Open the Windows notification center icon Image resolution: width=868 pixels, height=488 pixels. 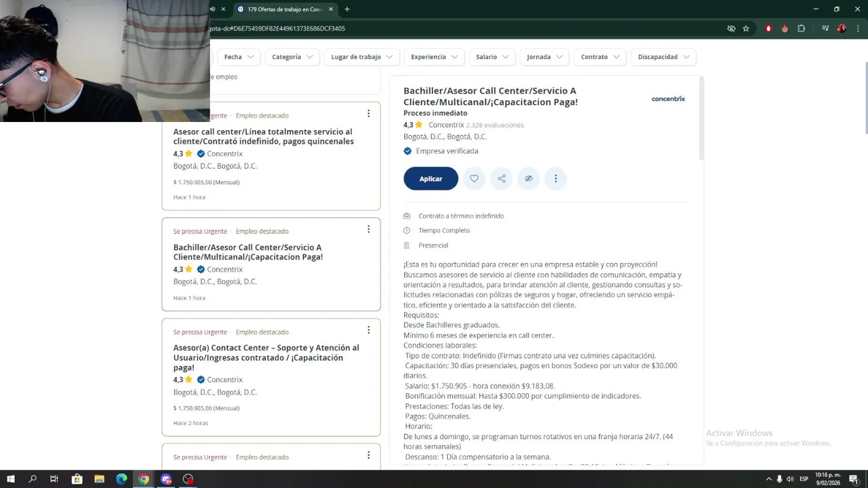click(x=853, y=479)
